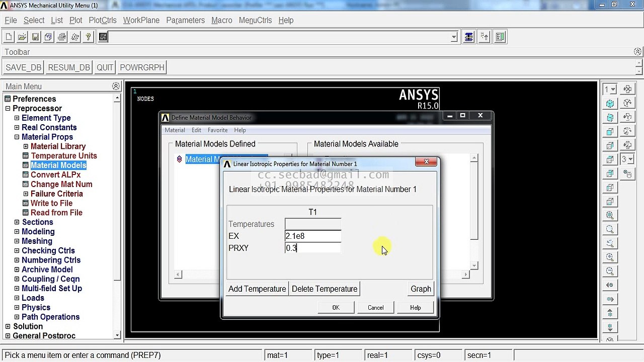Select the Failure Criteria tree item
644x362 pixels.
pyautogui.click(x=57, y=194)
